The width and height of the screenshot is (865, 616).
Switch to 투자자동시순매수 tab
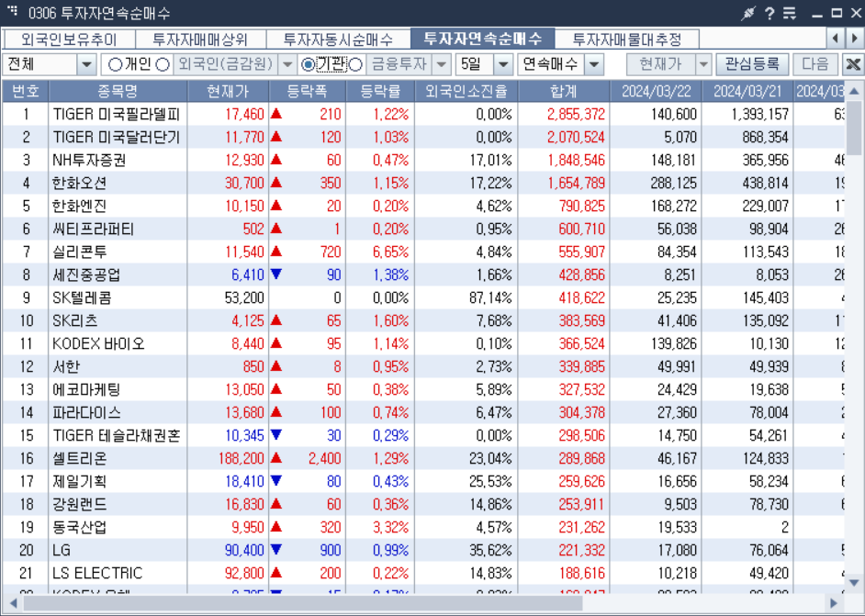coord(338,39)
